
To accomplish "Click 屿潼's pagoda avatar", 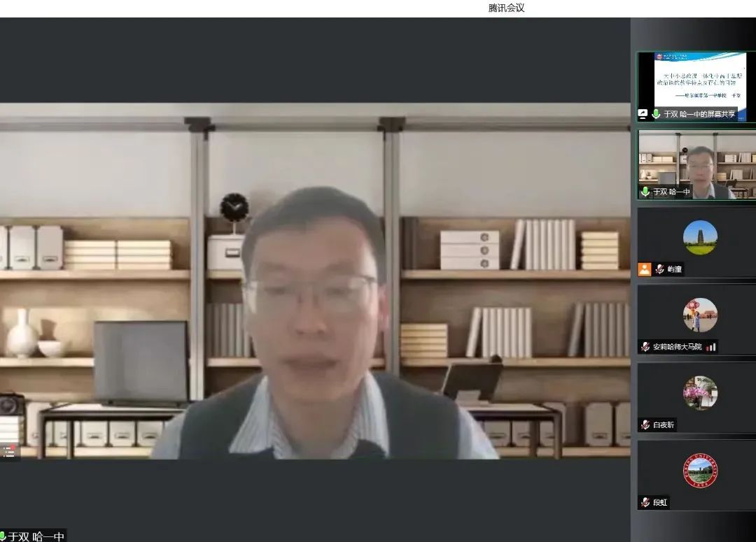I will coord(700,238).
